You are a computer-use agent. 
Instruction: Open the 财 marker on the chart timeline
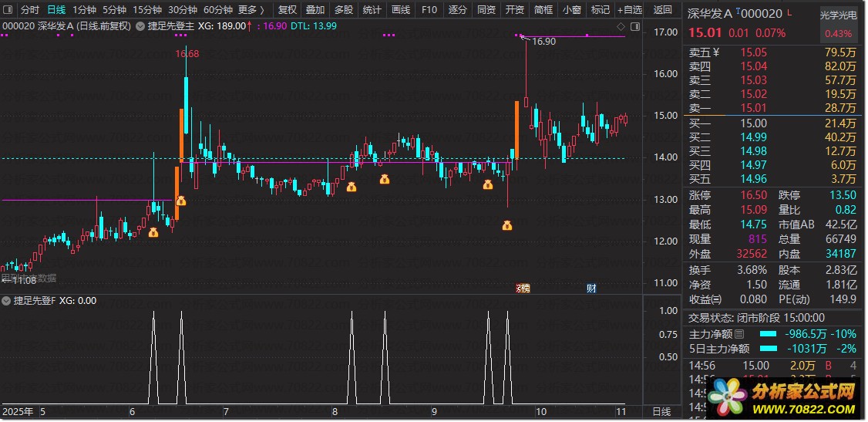click(592, 288)
